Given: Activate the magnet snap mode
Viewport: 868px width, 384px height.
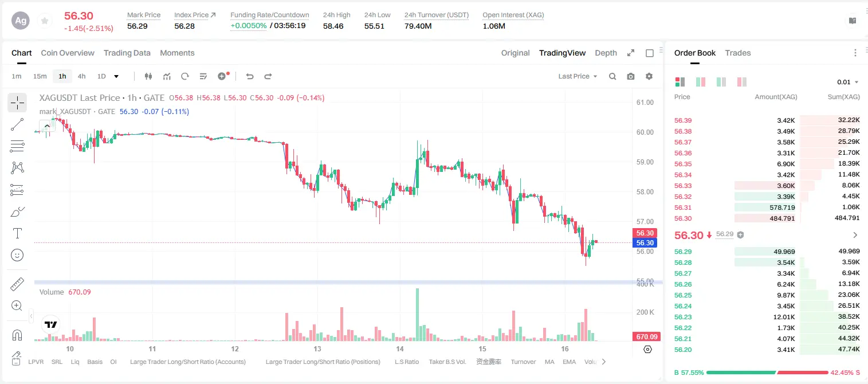Looking at the screenshot, I should [x=17, y=335].
